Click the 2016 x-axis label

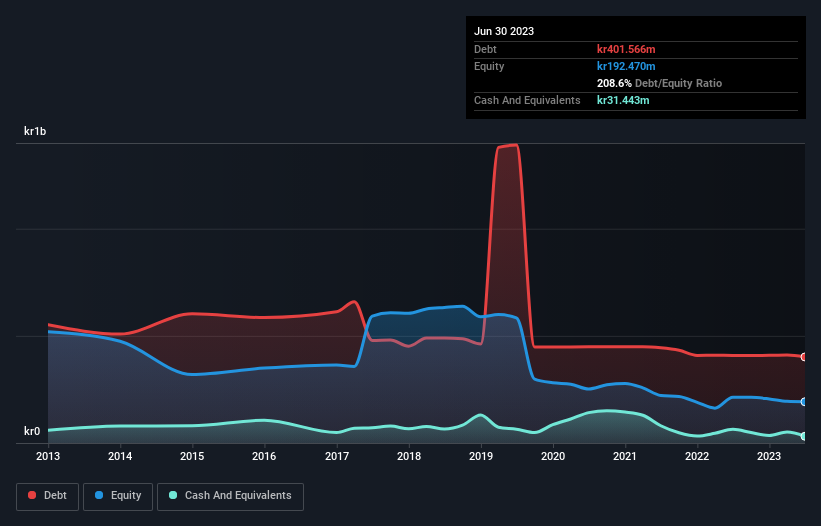[264, 456]
